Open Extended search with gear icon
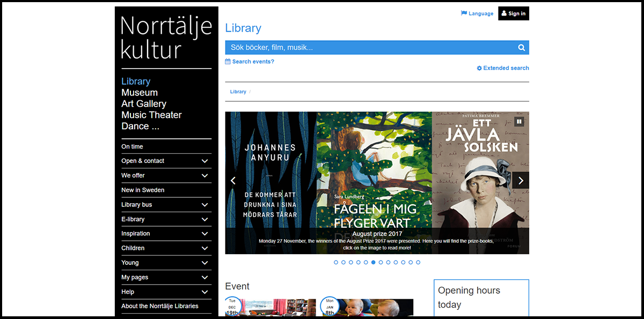This screenshot has height=319, width=644. pyautogui.click(x=503, y=68)
